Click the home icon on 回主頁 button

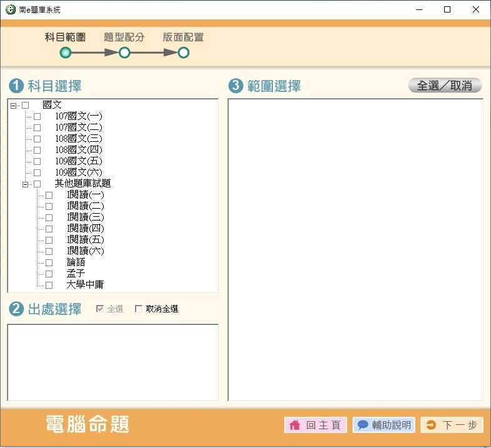point(295,425)
